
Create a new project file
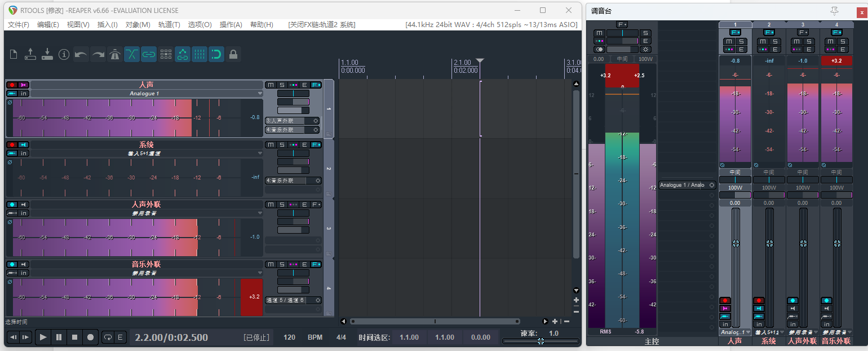(14, 55)
